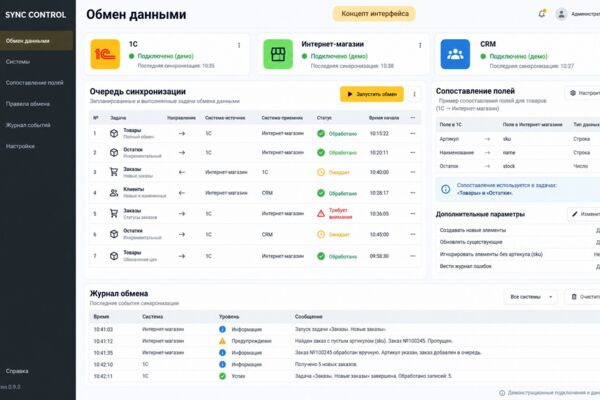
Task: Filter the journal via Все системы dropdown
Action: (x=531, y=297)
